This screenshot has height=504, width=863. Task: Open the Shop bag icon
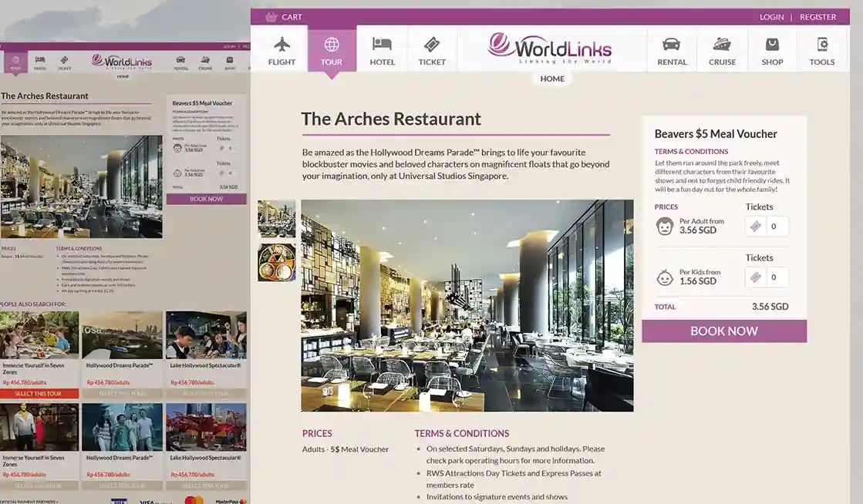pos(772,44)
